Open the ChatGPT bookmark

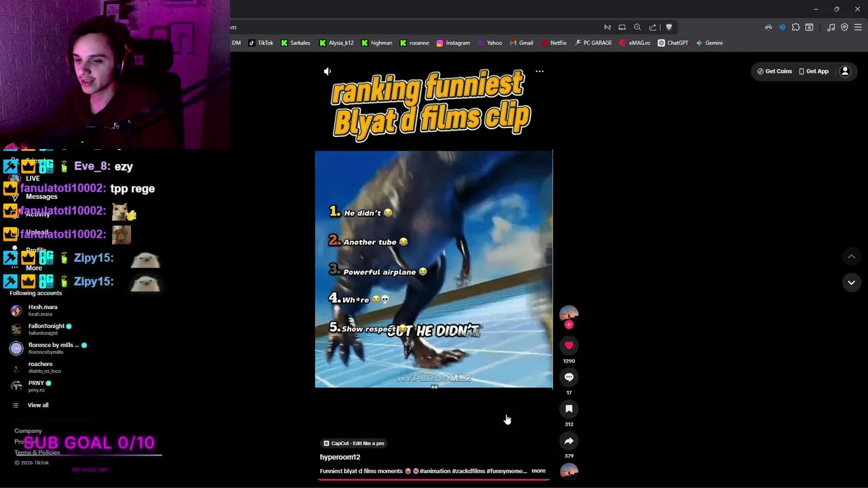[673, 43]
